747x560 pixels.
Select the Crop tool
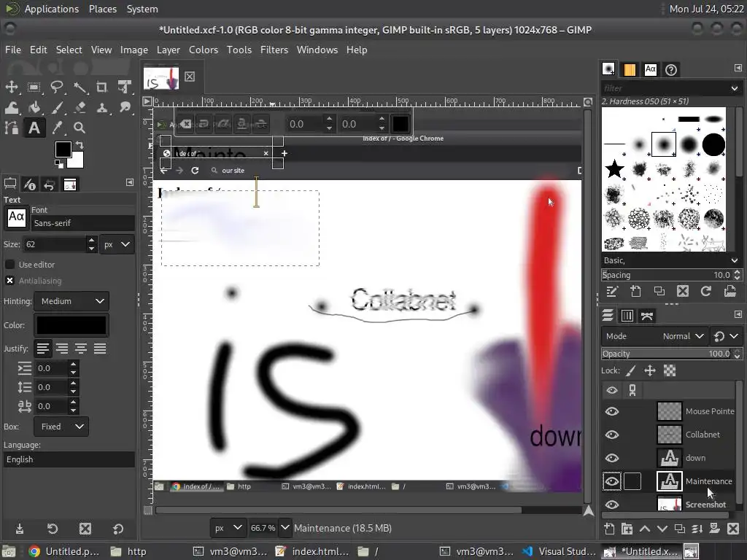pos(101,87)
